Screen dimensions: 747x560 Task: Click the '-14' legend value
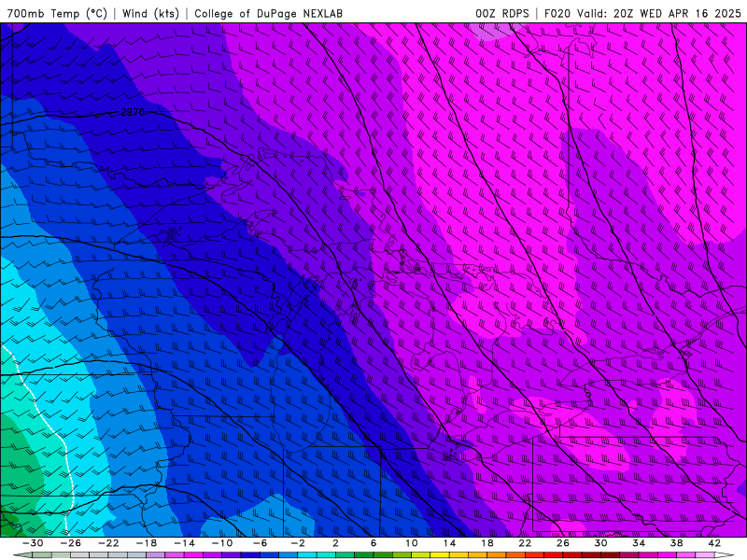pyautogui.click(x=184, y=543)
